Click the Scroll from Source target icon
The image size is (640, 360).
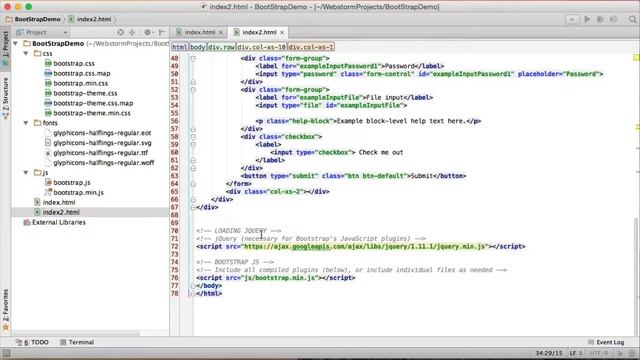[x=120, y=32]
